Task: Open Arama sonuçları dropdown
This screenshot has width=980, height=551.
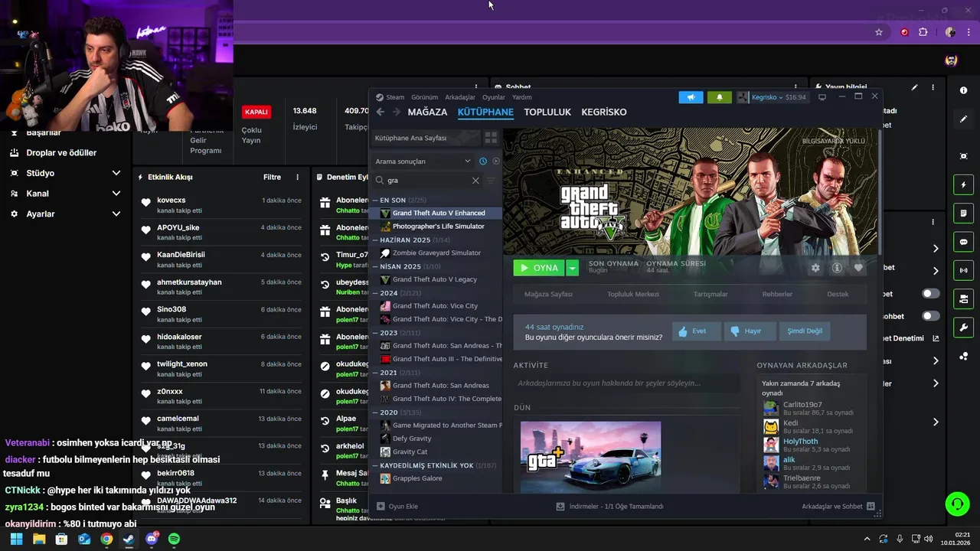Action: [x=423, y=161]
